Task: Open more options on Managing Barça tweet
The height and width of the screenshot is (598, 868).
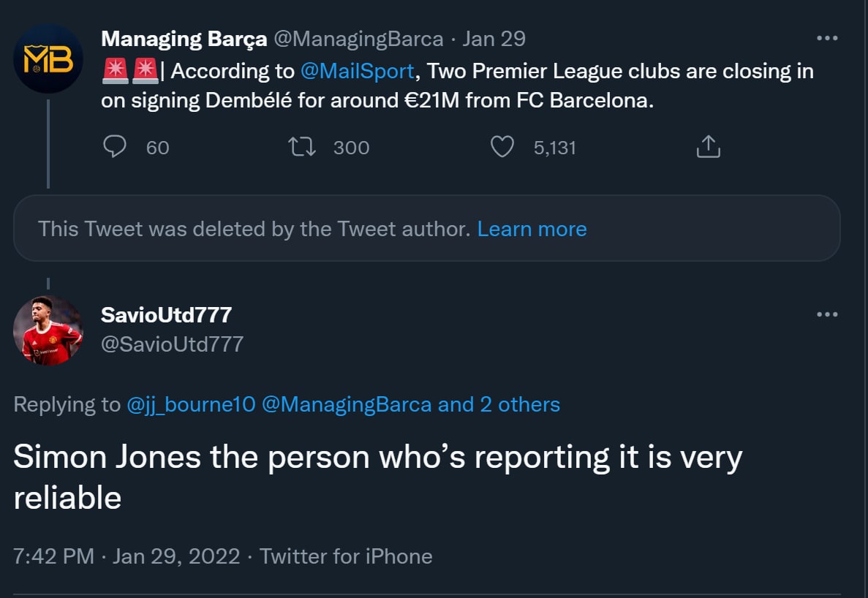Action: 826,39
